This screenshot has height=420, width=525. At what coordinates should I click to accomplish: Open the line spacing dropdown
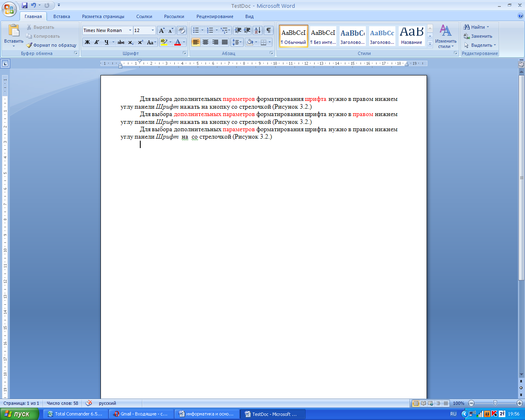coord(237,42)
